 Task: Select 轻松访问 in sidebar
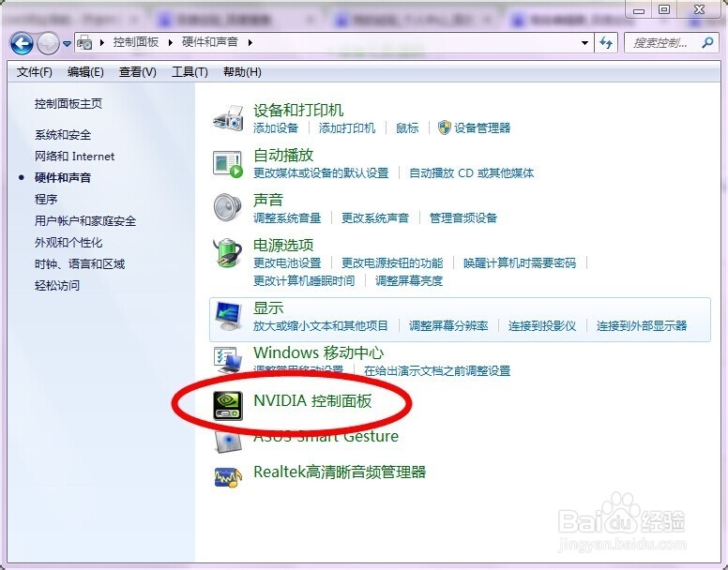(57, 285)
